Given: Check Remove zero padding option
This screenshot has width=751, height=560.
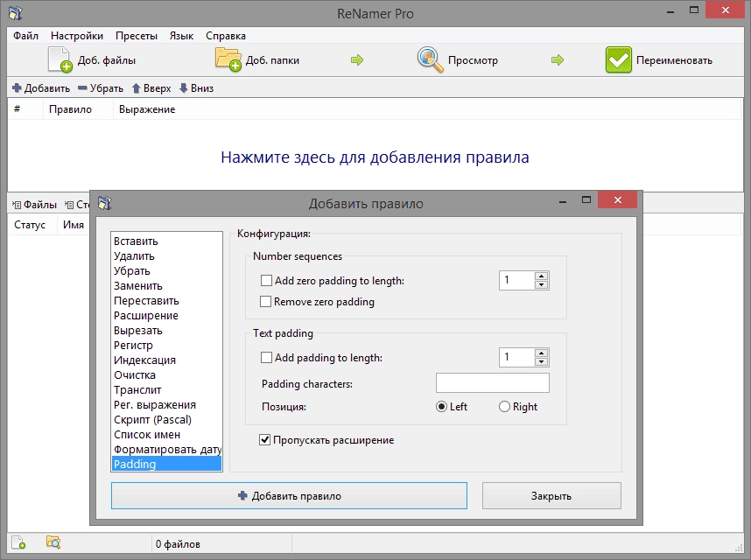Looking at the screenshot, I should [x=265, y=302].
